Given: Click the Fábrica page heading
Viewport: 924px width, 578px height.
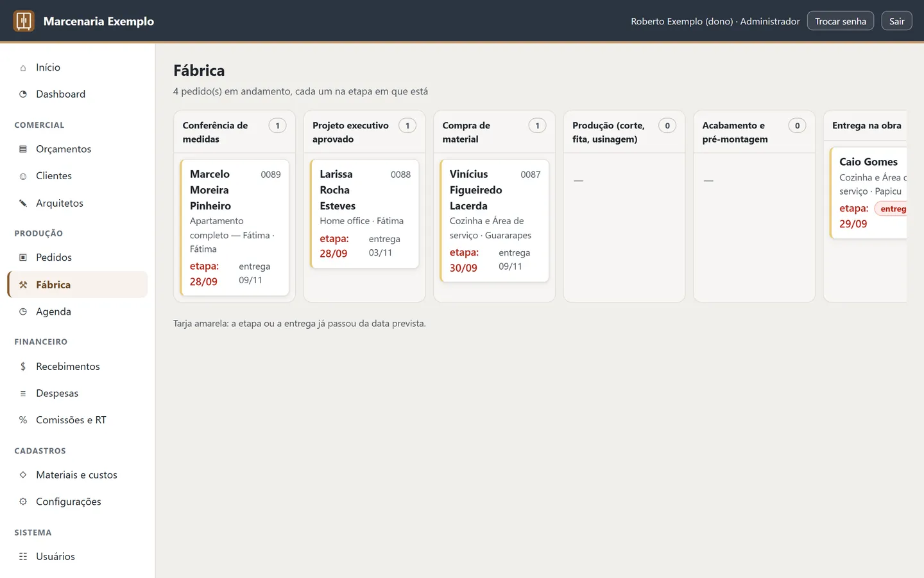Looking at the screenshot, I should click(199, 71).
